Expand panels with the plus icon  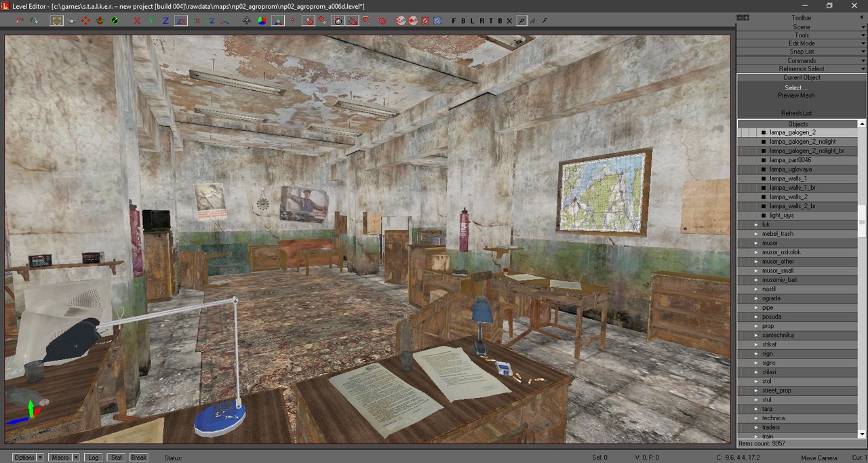click(x=747, y=18)
